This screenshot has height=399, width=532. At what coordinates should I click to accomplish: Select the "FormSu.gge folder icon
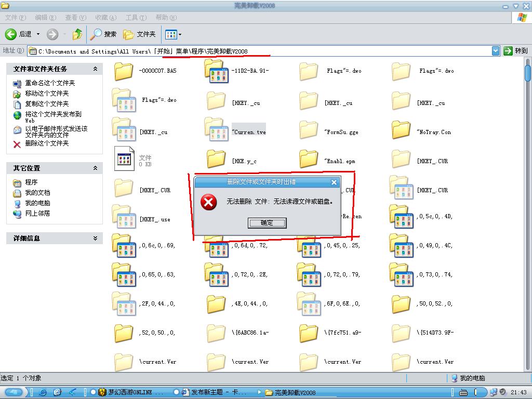click(309, 129)
